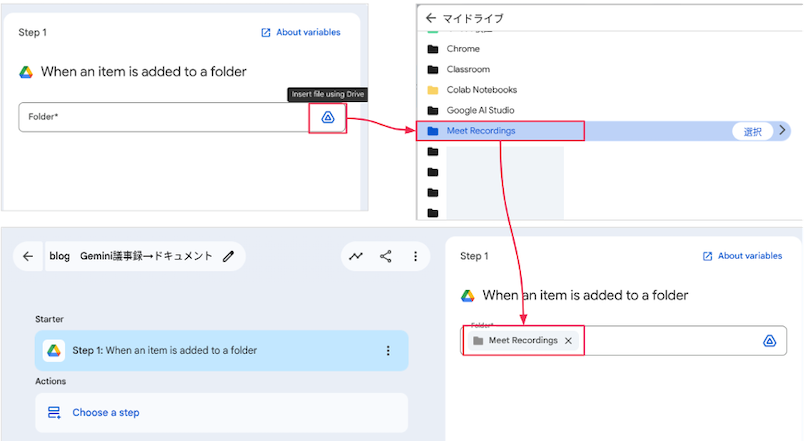The width and height of the screenshot is (804, 441).
Task: Click the Folder field containing the Meet Recordings chip
Action: pos(623,340)
